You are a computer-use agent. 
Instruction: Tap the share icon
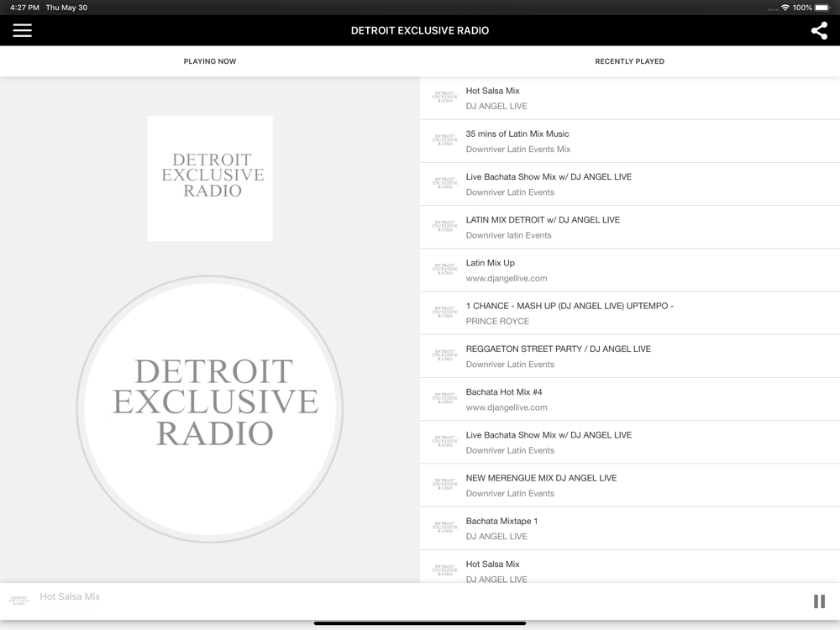818,30
